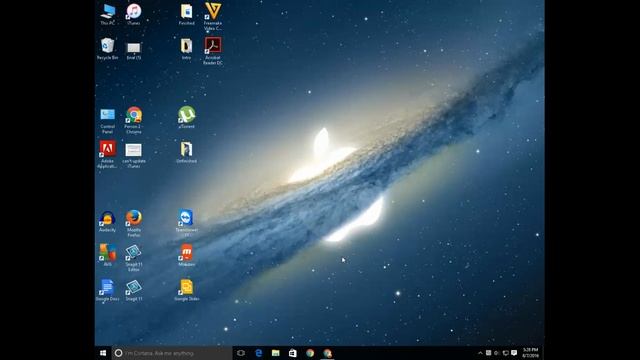Open the Windows Start menu
This screenshot has height=360, width=640.
point(103,353)
